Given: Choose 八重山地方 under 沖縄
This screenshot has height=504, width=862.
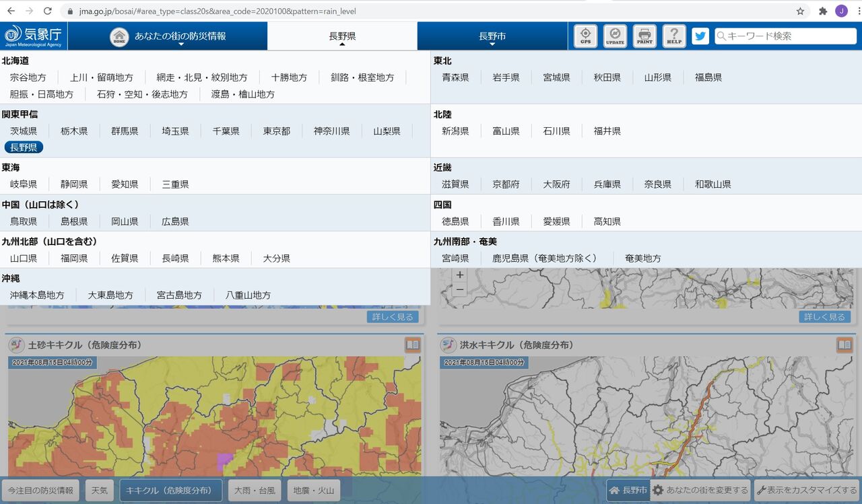Looking at the screenshot, I should click(248, 295).
